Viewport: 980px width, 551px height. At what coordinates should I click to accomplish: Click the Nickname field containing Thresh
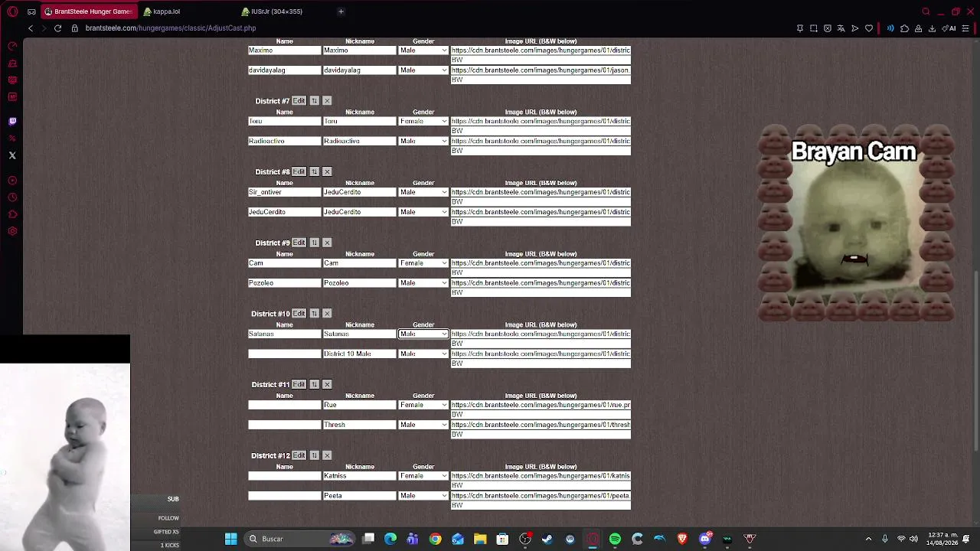click(359, 425)
